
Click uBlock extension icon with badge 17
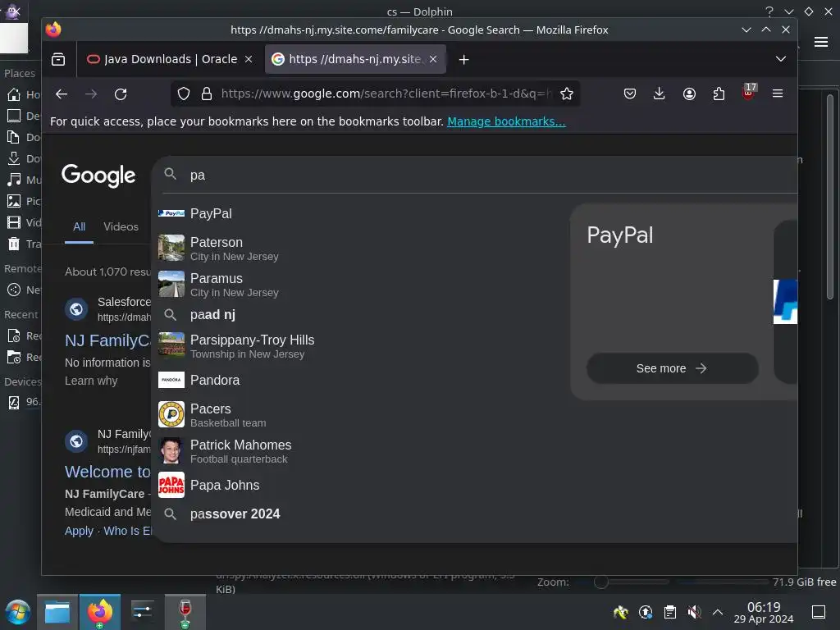pyautogui.click(x=749, y=92)
